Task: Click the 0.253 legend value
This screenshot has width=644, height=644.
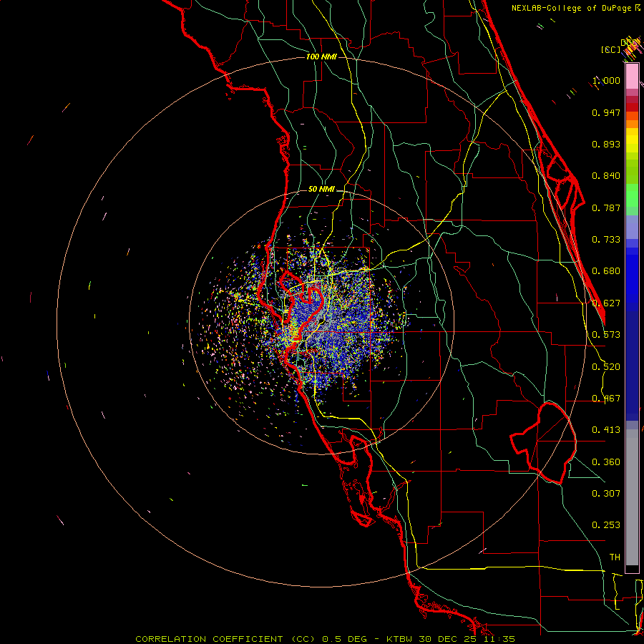Action: pos(606,525)
